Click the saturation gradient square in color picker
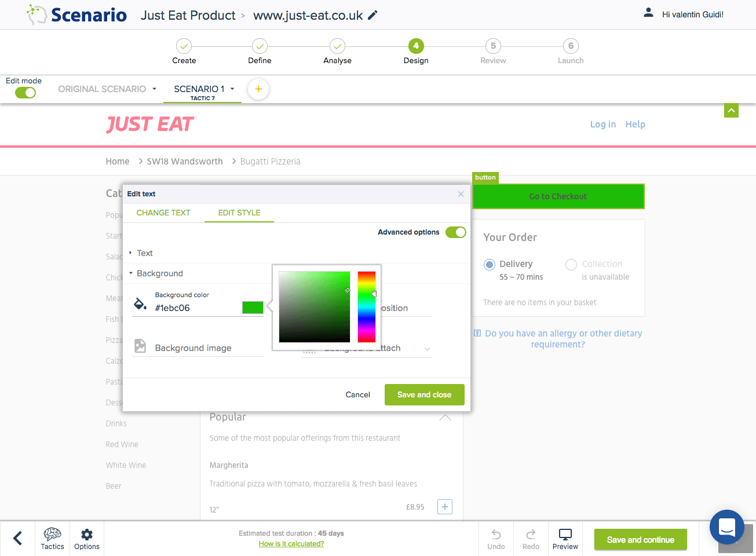 pyautogui.click(x=315, y=307)
